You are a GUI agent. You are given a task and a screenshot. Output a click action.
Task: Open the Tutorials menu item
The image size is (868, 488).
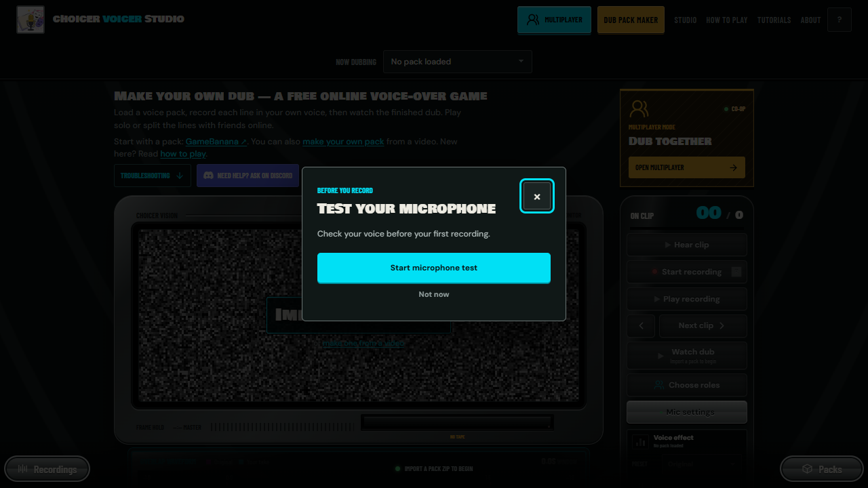pyautogui.click(x=774, y=20)
